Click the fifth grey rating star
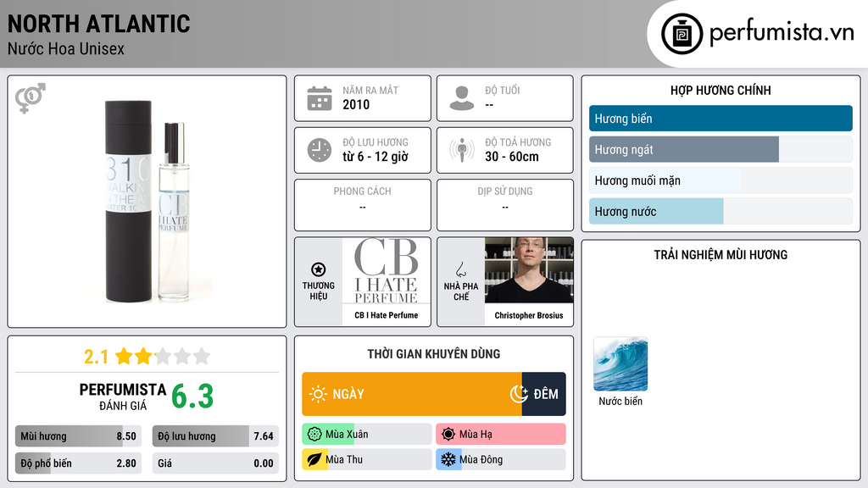This screenshot has height=488, width=868. 202,356
